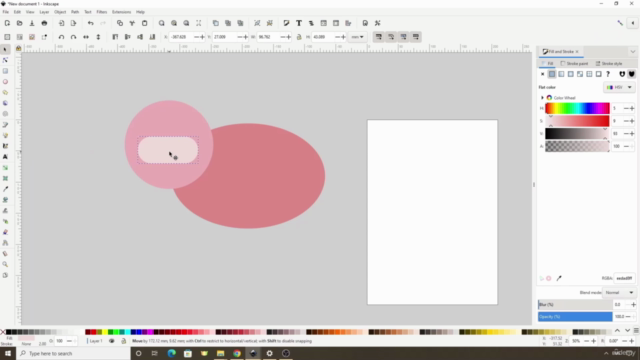Viewport: 640px width, 360px height.
Task: Click the Undo arrow icon
Action: click(x=91, y=23)
